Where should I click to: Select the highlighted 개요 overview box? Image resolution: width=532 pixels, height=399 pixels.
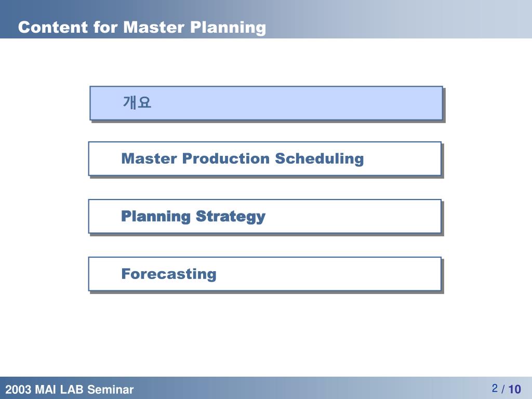(x=267, y=103)
